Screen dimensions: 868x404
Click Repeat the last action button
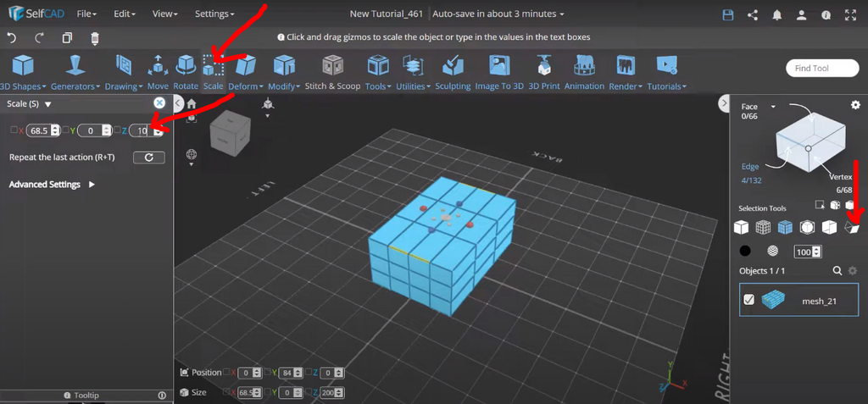click(x=149, y=158)
